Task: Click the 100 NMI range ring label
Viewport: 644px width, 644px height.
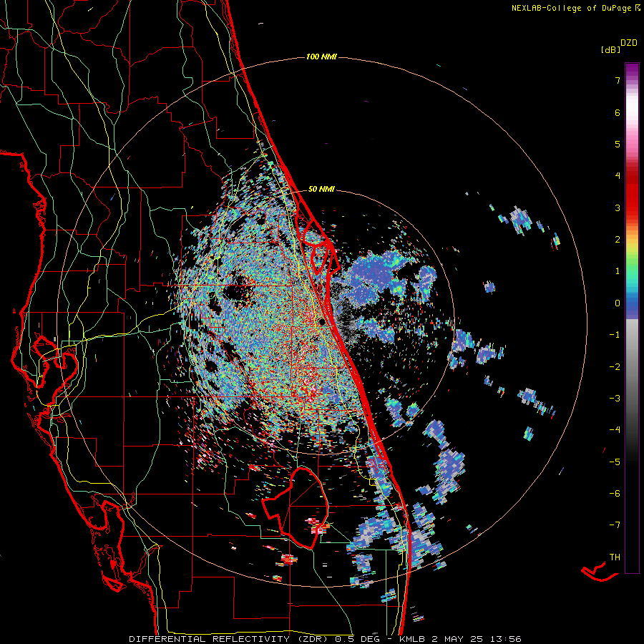Action: 321,57
